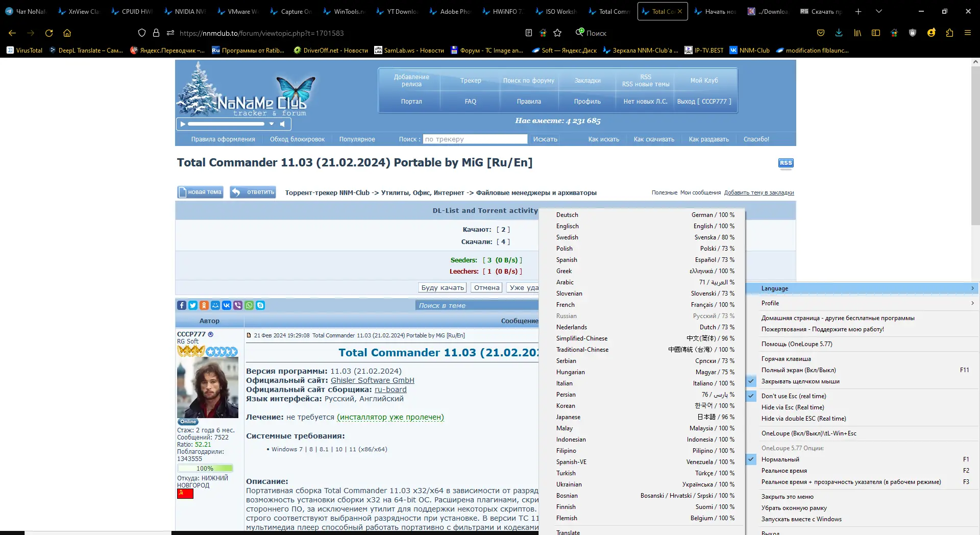The image size is (980, 535).
Task: Open the browser downloads panel
Action: click(839, 33)
